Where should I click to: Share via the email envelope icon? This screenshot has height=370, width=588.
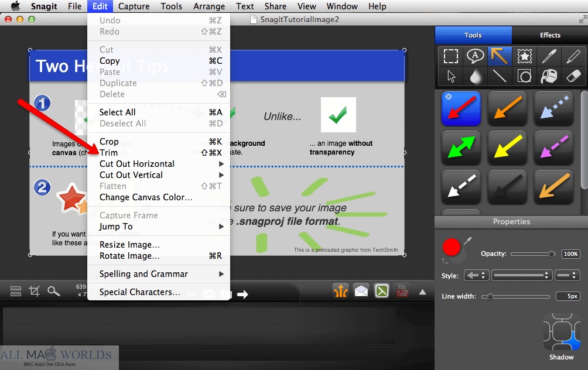click(361, 291)
